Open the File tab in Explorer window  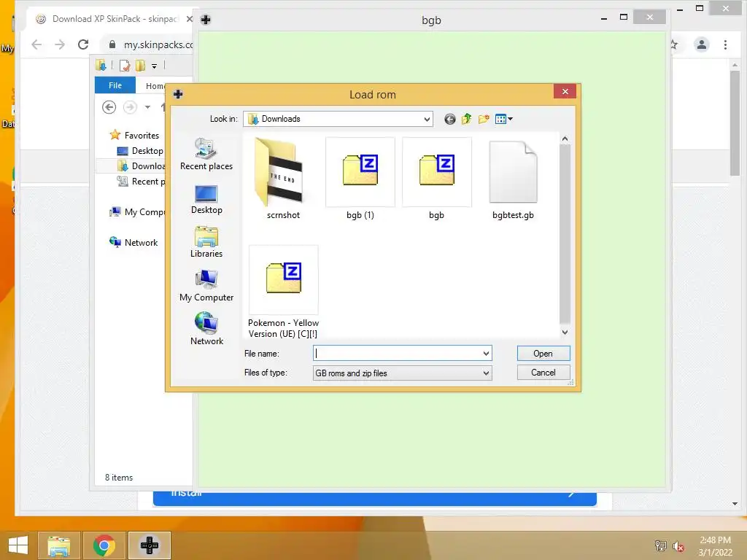click(115, 85)
